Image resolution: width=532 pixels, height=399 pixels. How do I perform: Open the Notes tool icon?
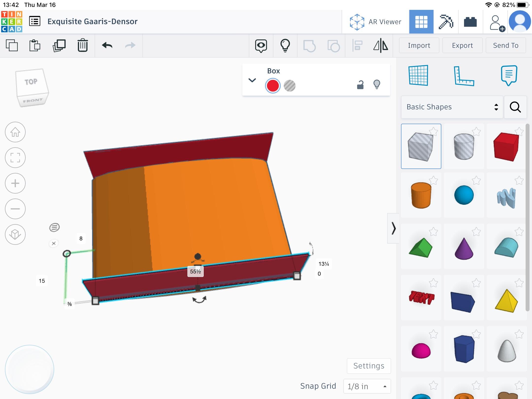tap(509, 75)
